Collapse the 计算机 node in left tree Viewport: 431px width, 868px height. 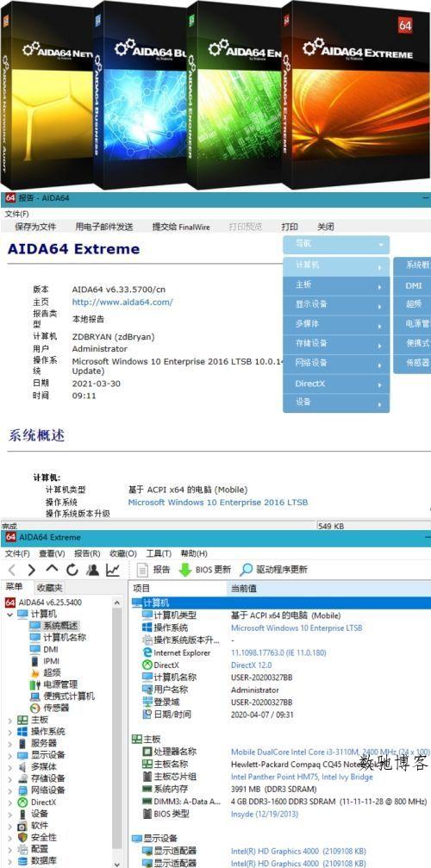9,614
